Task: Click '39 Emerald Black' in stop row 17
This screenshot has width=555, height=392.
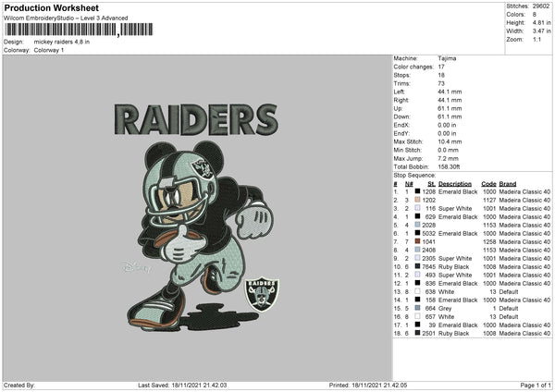Action: coord(453,325)
